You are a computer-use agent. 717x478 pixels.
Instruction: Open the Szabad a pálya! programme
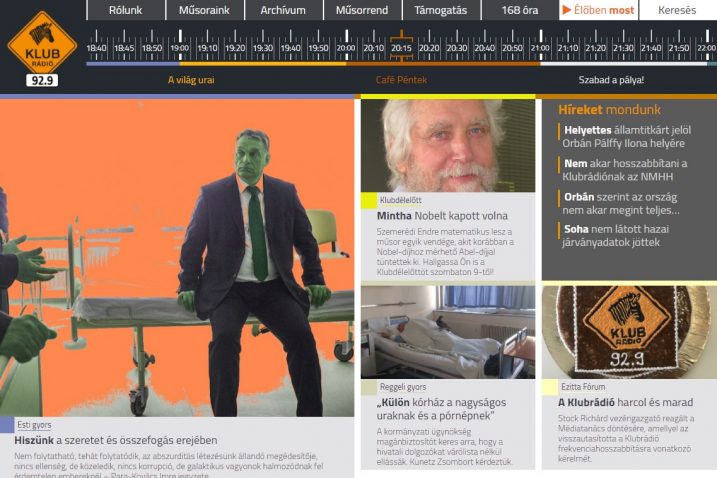611,80
